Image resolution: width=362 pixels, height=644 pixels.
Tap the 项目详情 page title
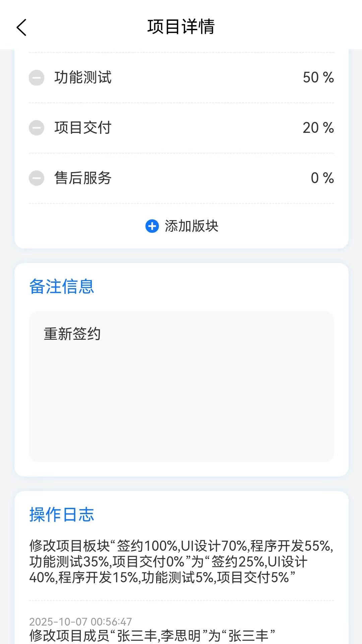click(x=181, y=27)
